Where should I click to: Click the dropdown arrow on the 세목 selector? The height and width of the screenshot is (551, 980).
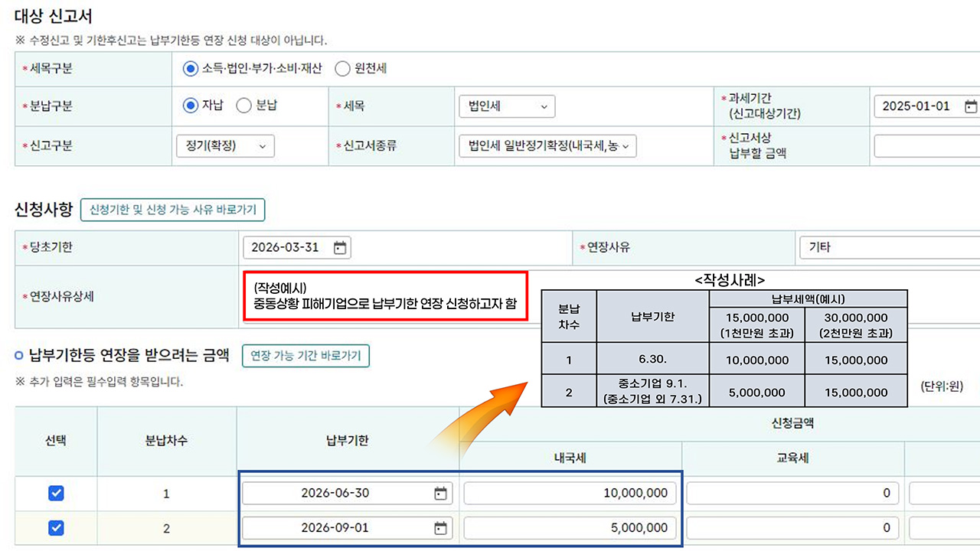click(544, 106)
